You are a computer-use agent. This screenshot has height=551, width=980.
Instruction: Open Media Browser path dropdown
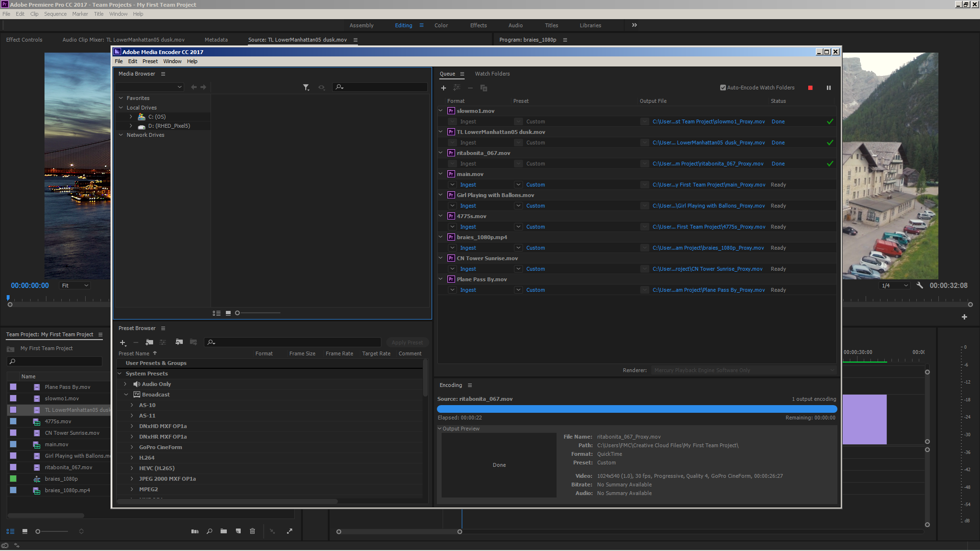[x=149, y=87]
